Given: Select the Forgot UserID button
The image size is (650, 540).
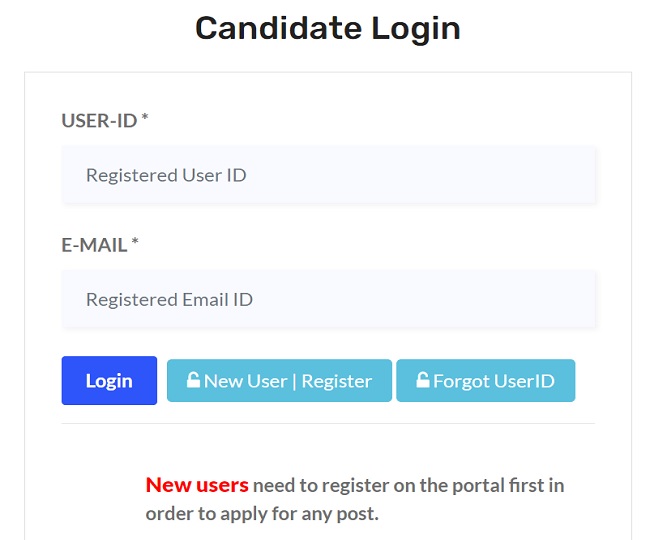Looking at the screenshot, I should [x=485, y=380].
